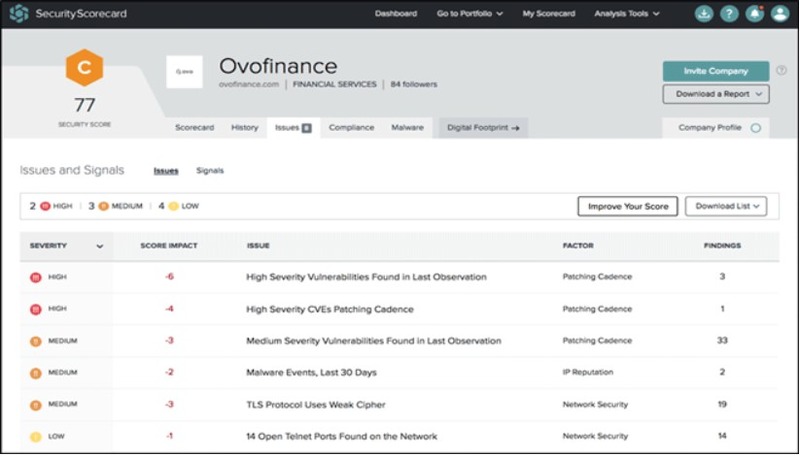Open the ovofinance.com link
The height and width of the screenshot is (456, 800).
(249, 85)
